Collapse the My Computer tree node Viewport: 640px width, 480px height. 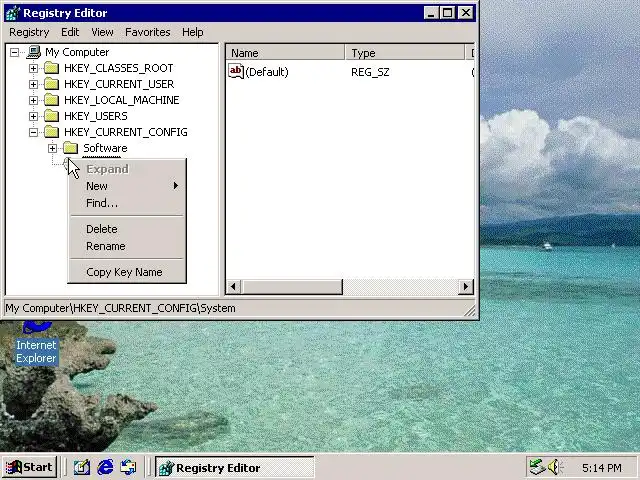click(x=14, y=52)
